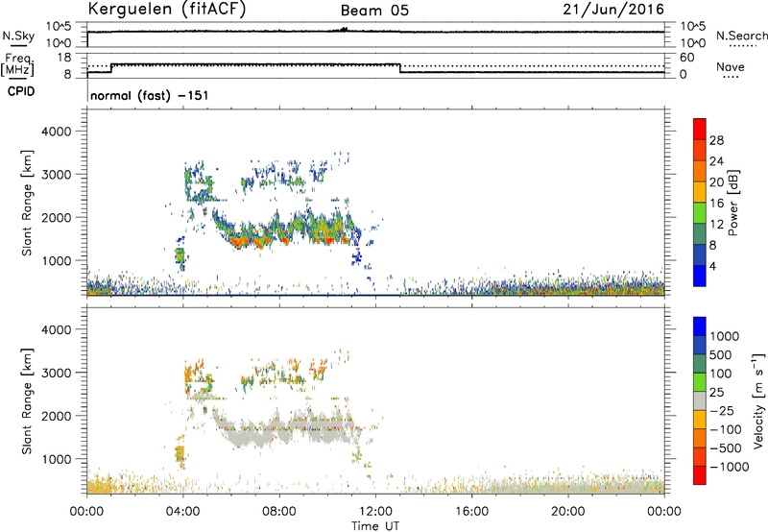Select the '4000' tick of the power panel
768x532 pixels.
click(x=56, y=132)
